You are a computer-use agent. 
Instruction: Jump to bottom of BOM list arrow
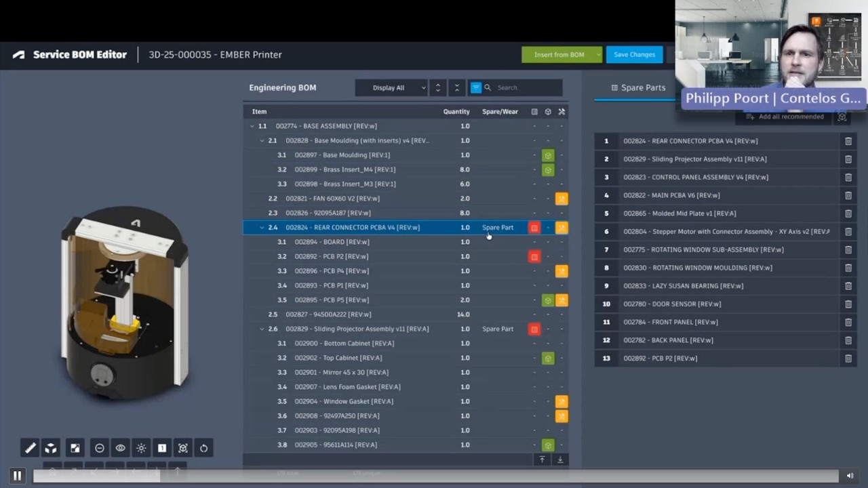pyautogui.click(x=560, y=460)
